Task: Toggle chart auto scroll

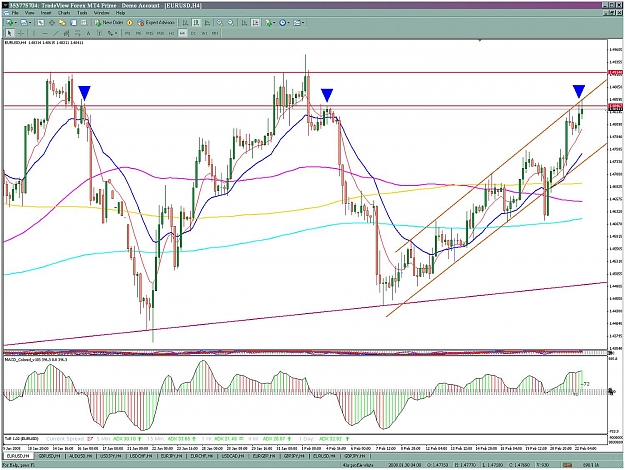Action: (x=244, y=23)
